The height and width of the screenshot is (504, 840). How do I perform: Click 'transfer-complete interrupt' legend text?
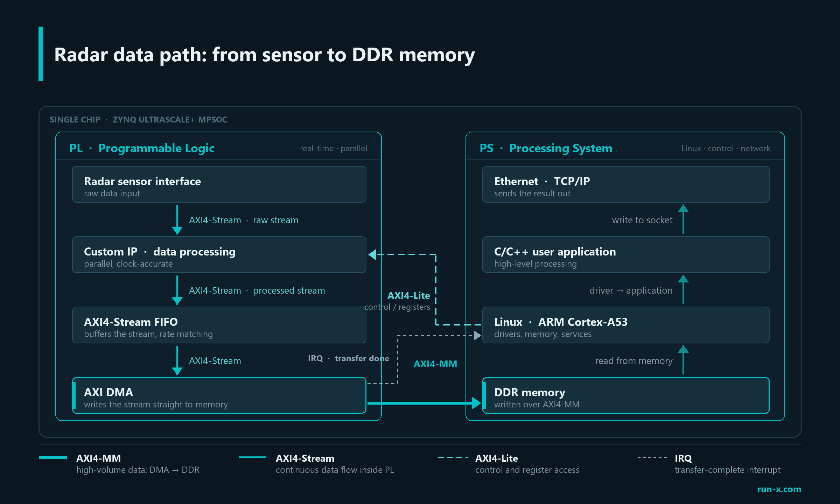coord(728,470)
